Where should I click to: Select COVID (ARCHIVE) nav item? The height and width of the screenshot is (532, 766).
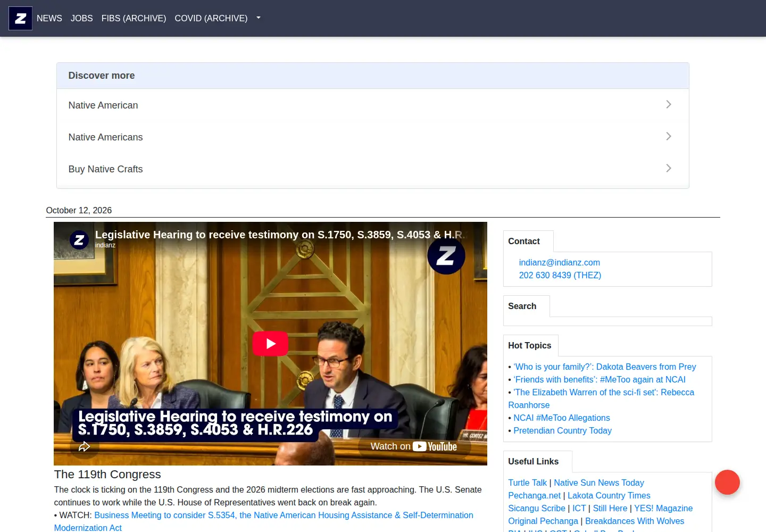pos(211,18)
